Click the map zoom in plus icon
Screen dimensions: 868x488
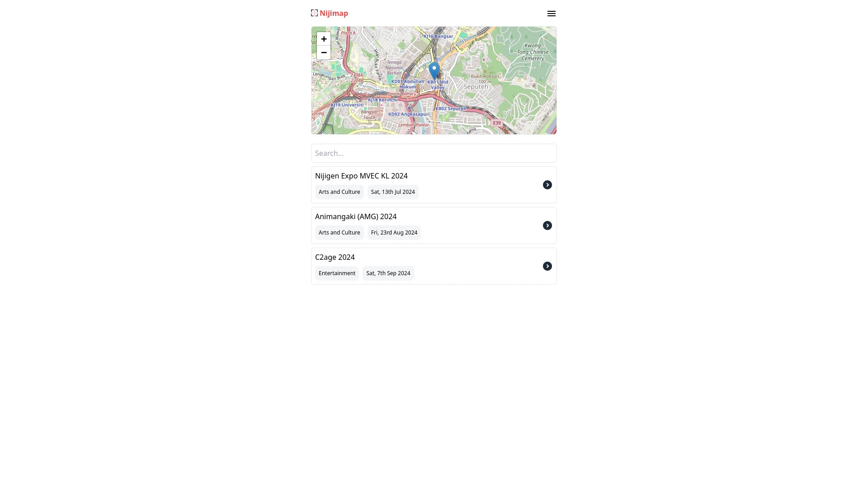coord(324,39)
